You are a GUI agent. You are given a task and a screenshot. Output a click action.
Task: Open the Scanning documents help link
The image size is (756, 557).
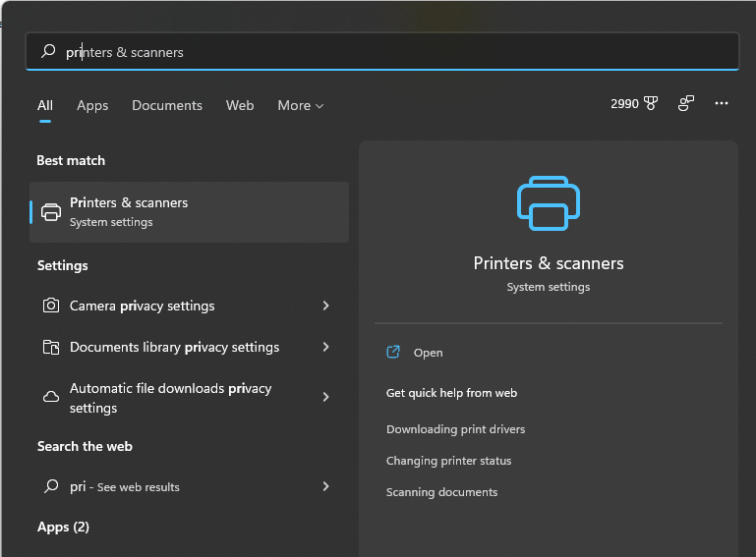pos(441,492)
